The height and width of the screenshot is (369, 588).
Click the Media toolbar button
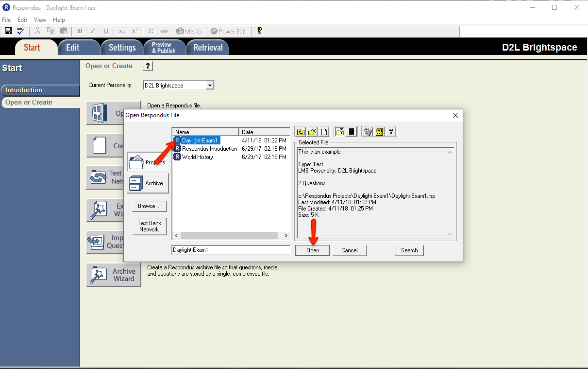(x=188, y=31)
